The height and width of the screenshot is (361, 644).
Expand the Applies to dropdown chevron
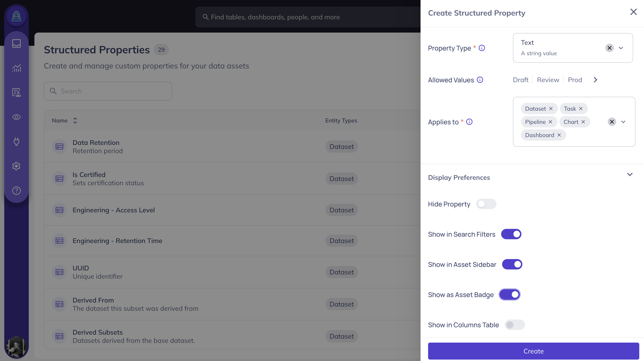623,122
